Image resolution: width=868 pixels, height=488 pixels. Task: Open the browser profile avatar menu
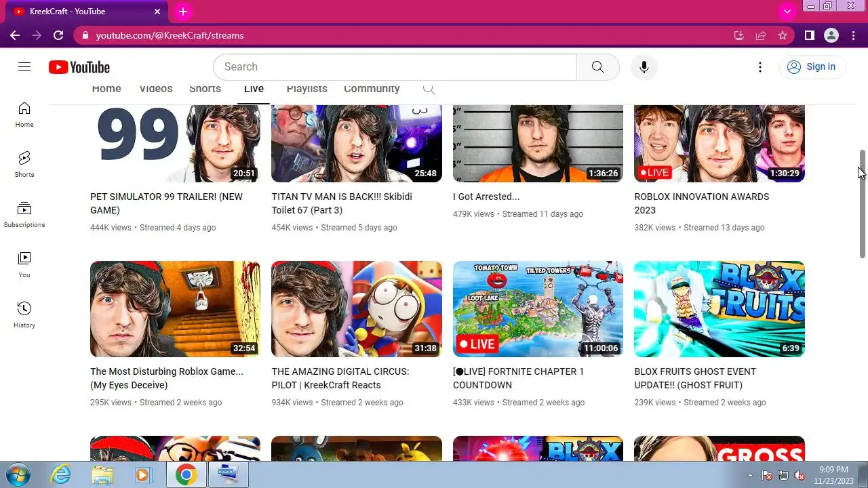[x=831, y=35]
